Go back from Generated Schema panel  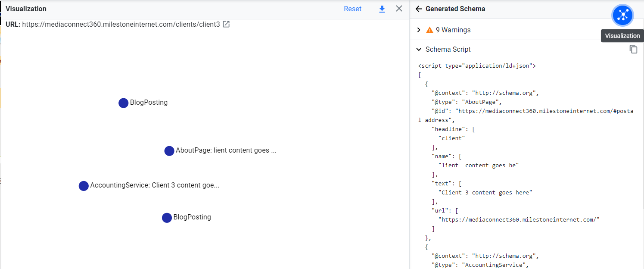tap(419, 9)
